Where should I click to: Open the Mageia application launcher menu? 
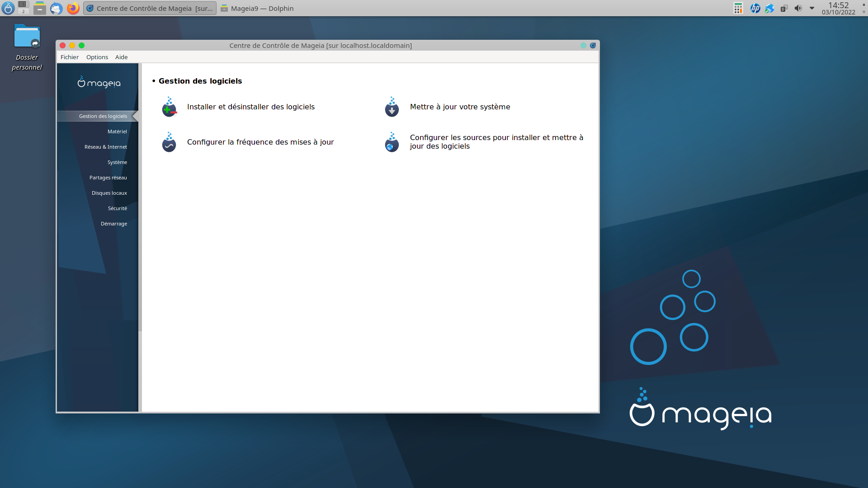[x=8, y=8]
